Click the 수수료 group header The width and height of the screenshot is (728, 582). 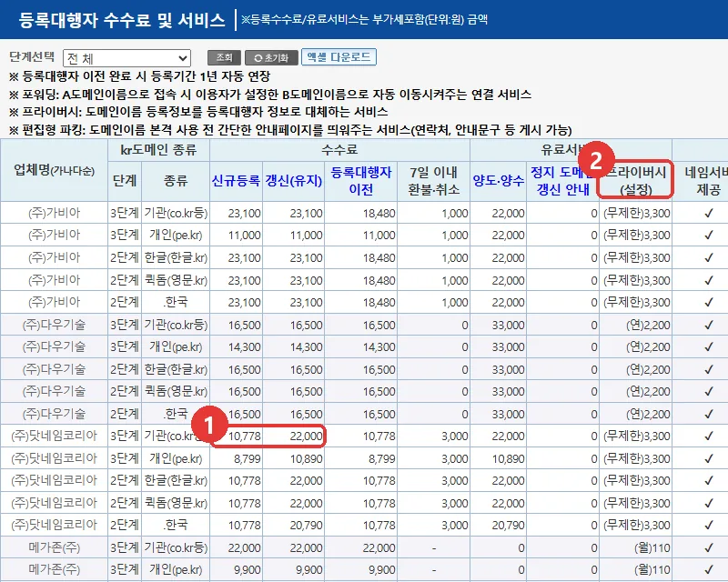pos(339,150)
